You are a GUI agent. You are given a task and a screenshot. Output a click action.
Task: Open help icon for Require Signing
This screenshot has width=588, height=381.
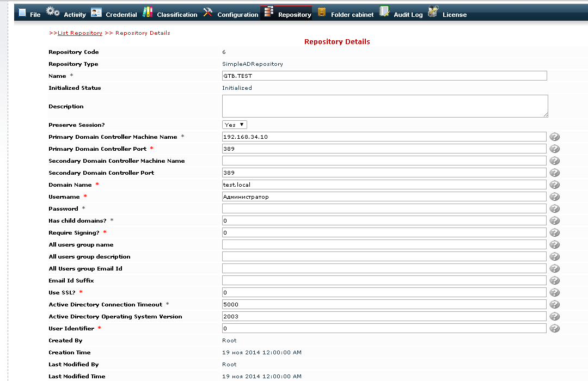[x=555, y=233]
